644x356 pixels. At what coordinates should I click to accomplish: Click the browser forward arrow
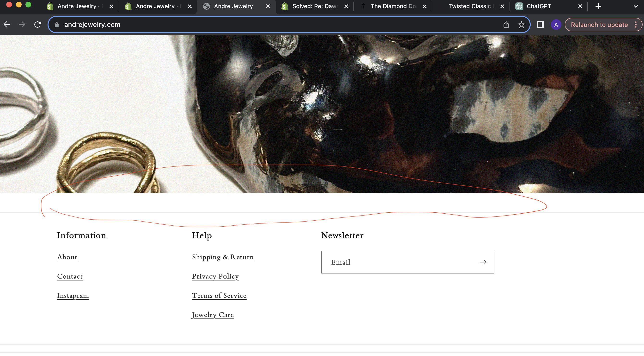point(22,25)
